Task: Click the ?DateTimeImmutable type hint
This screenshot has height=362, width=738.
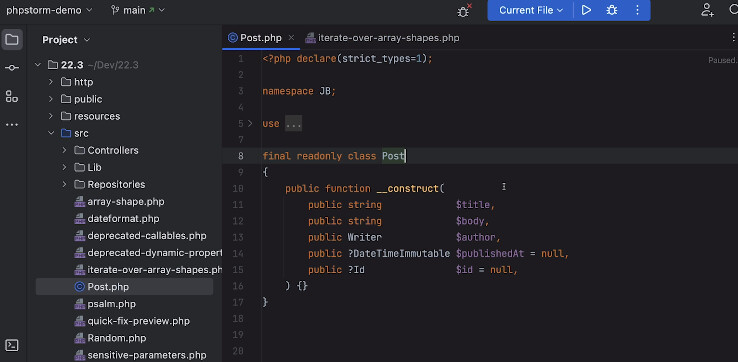Action: pyautogui.click(x=399, y=254)
